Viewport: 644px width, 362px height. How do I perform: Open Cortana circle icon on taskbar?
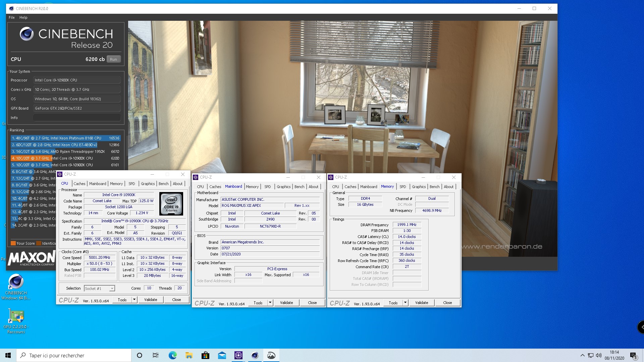(x=140, y=355)
